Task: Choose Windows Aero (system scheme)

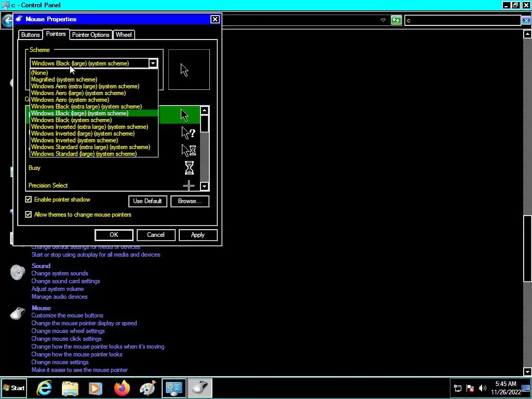Action: tap(94, 100)
